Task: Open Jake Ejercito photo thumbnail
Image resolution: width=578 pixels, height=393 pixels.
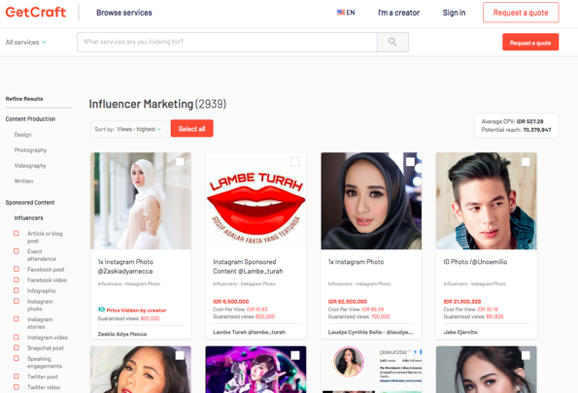Action: click(x=486, y=201)
